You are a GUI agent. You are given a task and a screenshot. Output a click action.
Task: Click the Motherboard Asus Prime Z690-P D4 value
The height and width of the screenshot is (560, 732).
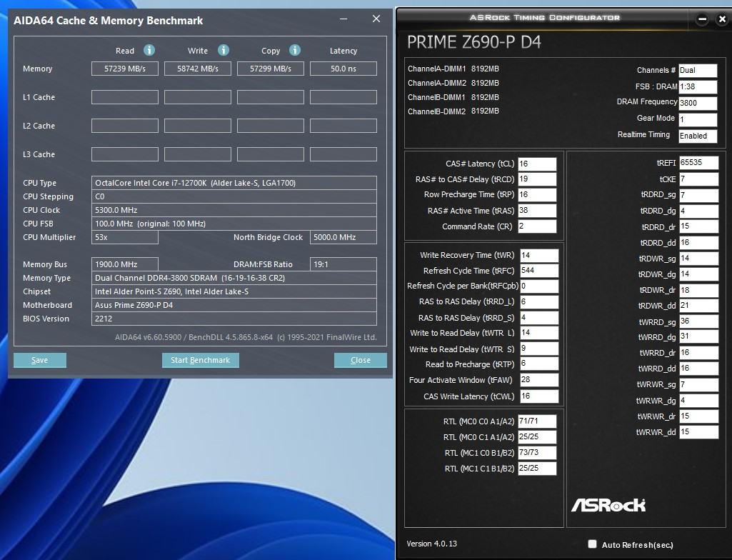click(x=234, y=305)
